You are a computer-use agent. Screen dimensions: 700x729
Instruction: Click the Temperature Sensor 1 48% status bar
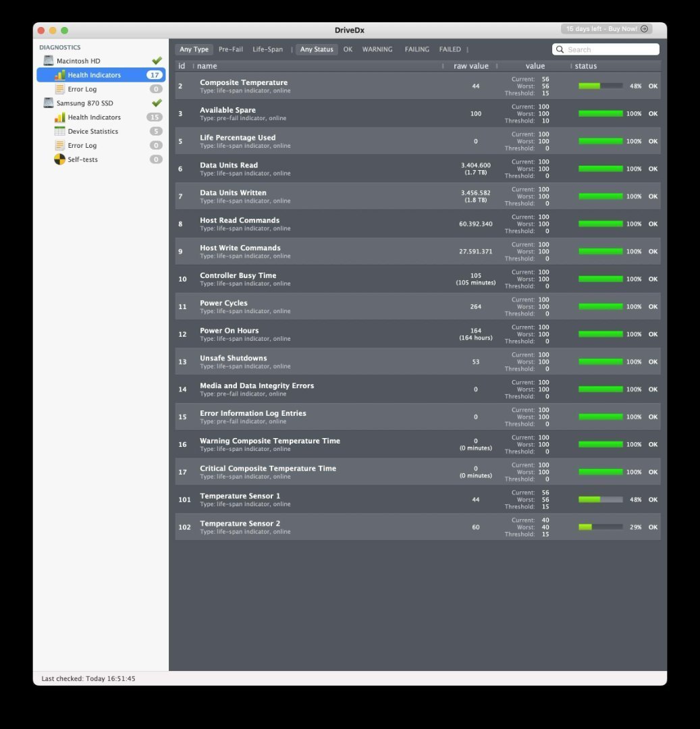[601, 500]
